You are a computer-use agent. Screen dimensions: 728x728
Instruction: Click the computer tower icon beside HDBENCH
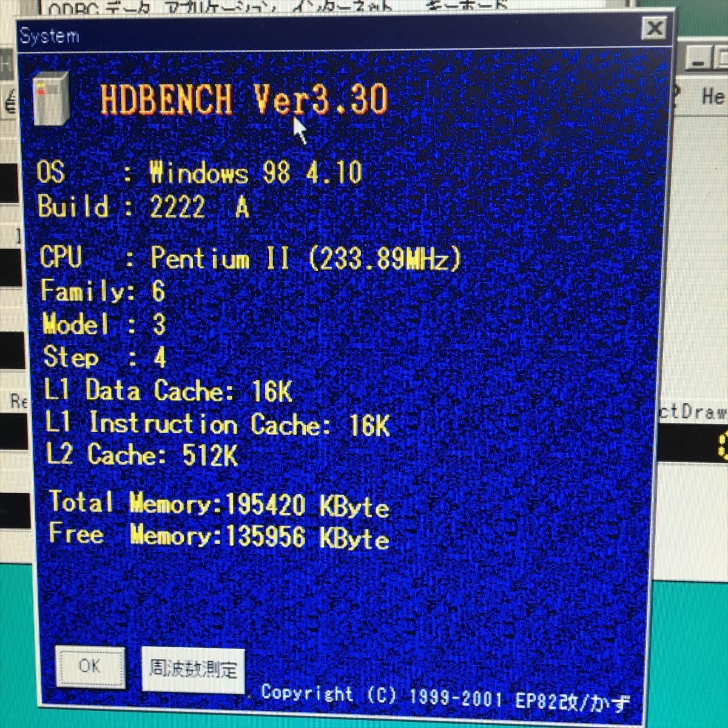point(51,98)
